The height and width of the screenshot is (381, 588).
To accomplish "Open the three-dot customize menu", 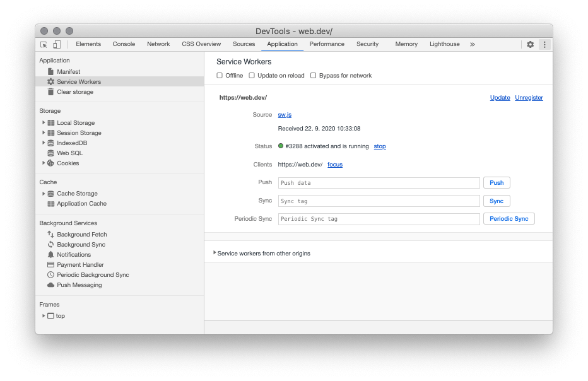I will pos(544,44).
